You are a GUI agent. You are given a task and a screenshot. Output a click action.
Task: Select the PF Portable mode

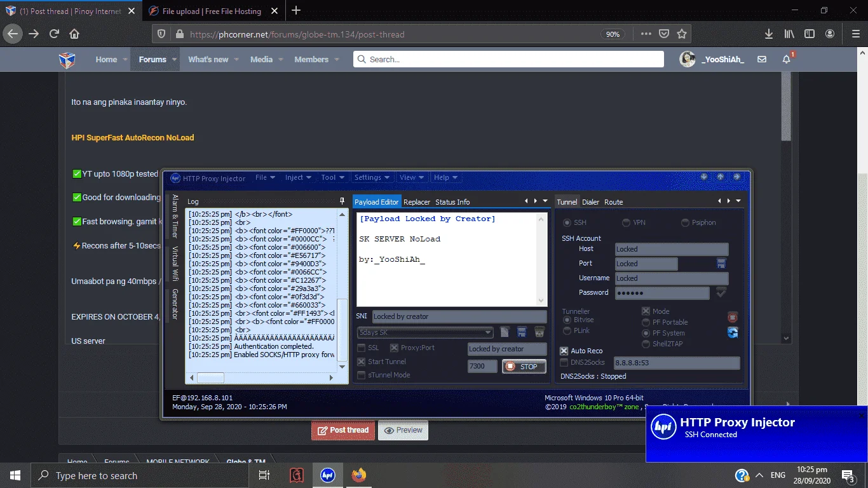tap(646, 322)
